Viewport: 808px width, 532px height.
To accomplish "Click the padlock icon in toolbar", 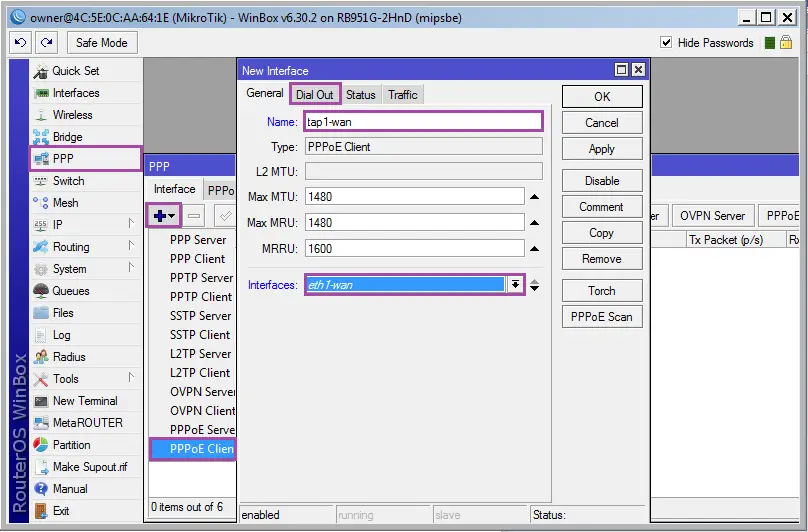I will 786,42.
